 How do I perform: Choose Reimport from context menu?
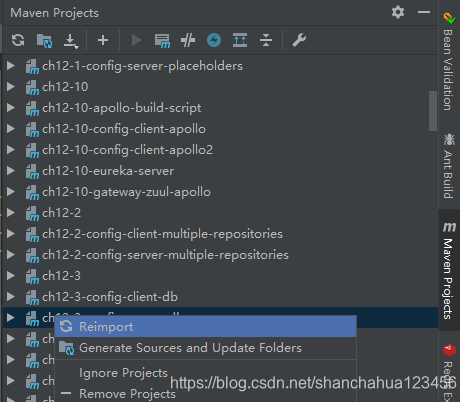tap(206, 327)
